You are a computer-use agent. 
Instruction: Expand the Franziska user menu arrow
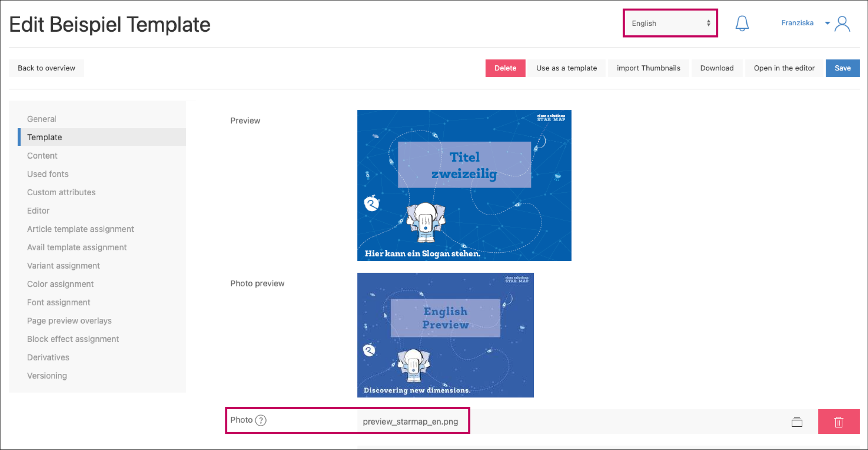(827, 23)
